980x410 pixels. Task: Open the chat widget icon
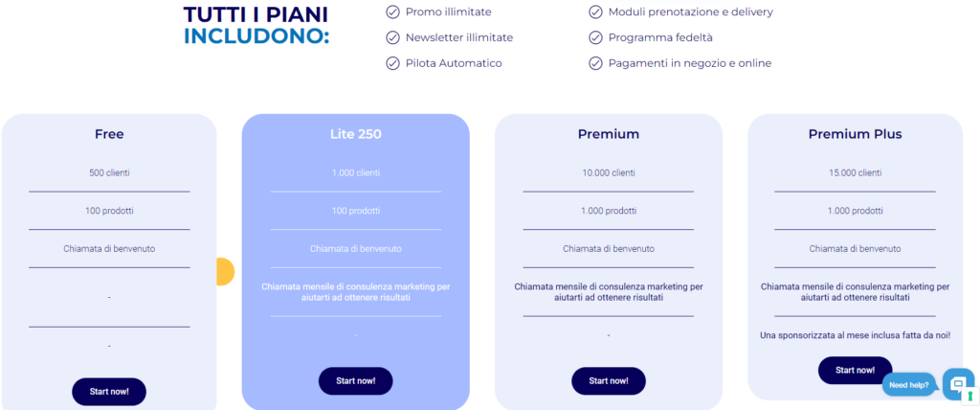958,383
